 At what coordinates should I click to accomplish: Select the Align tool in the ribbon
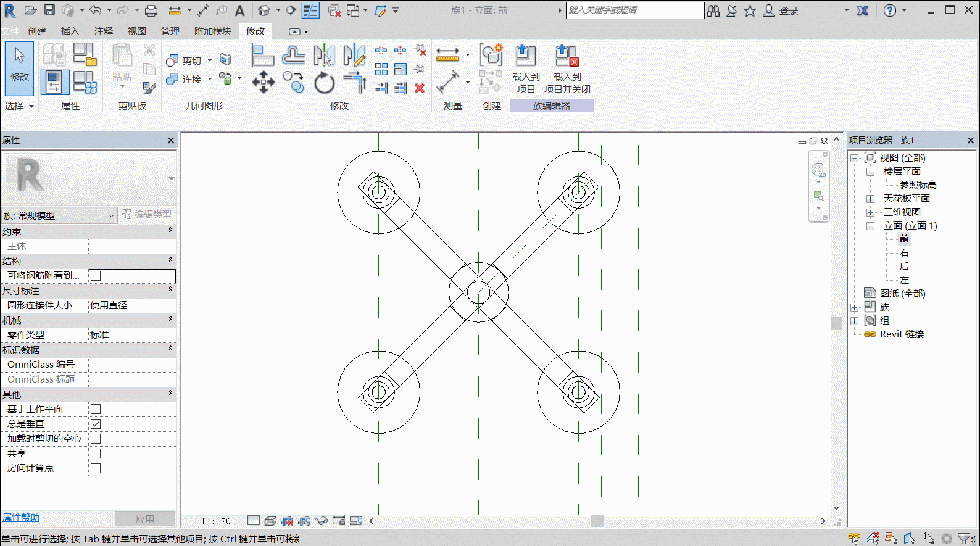[263, 56]
